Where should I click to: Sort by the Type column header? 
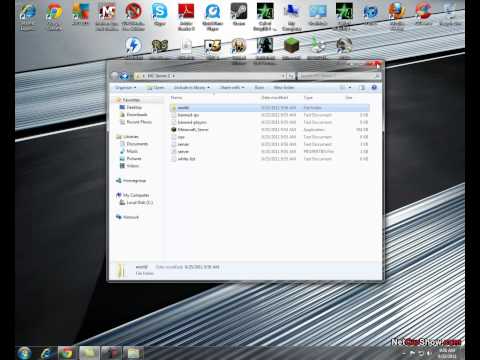pyautogui.click(x=308, y=98)
